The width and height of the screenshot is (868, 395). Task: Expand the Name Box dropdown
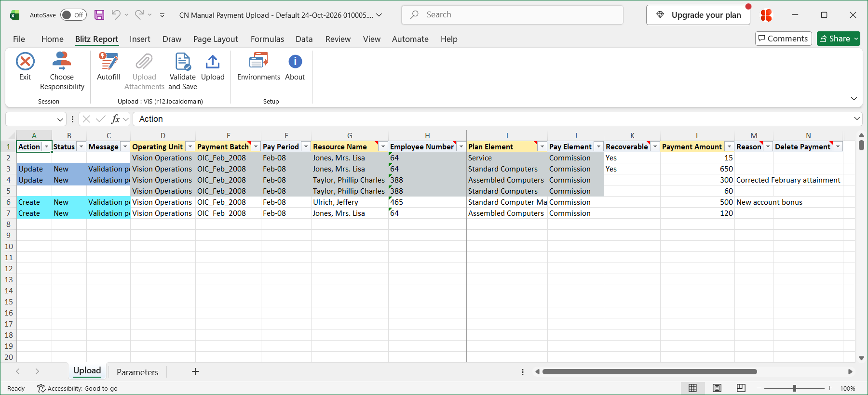[60, 119]
